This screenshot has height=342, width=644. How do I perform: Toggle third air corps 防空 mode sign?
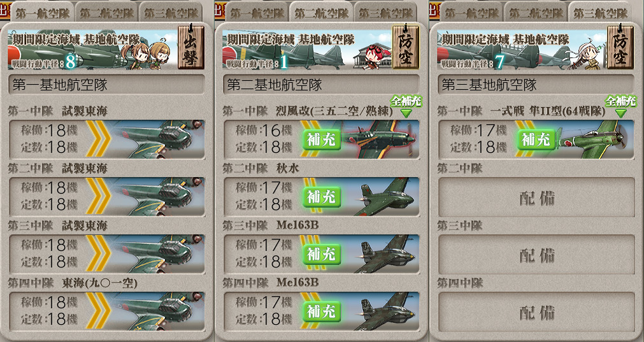coord(620,47)
